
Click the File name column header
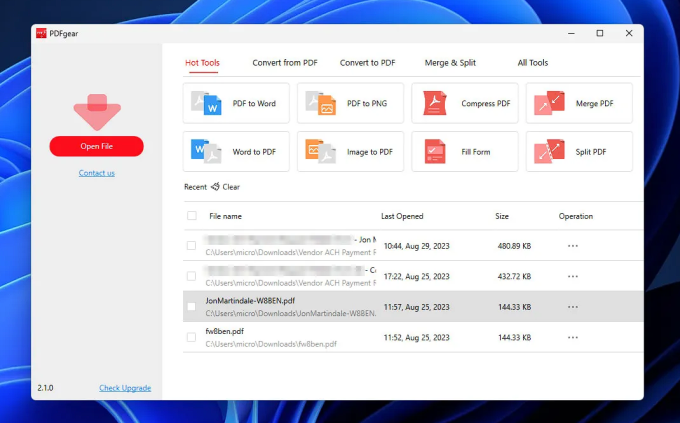coord(226,216)
